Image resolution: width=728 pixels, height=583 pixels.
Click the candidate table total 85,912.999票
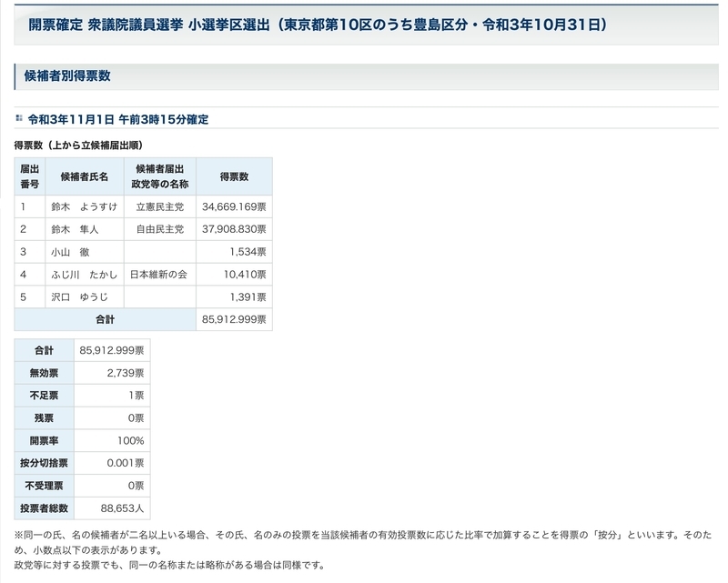tap(234, 320)
